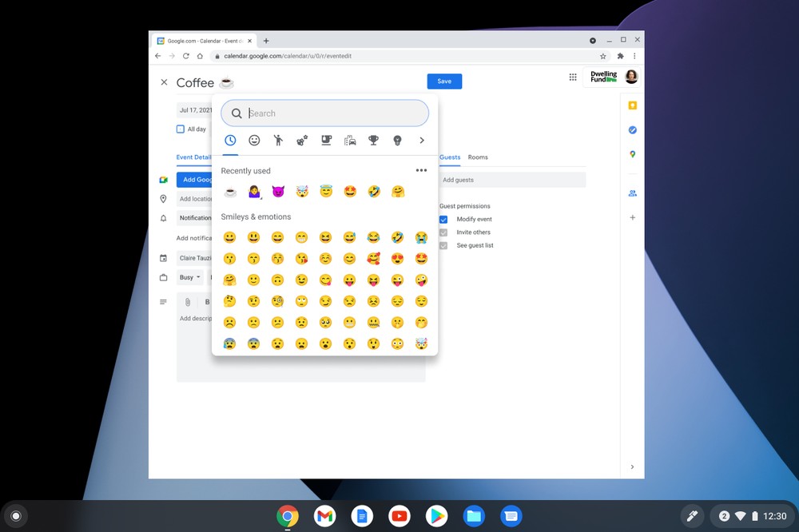Uncheck the Modify event guest permission
Viewport: 799px width, 532px height.
[x=443, y=219]
